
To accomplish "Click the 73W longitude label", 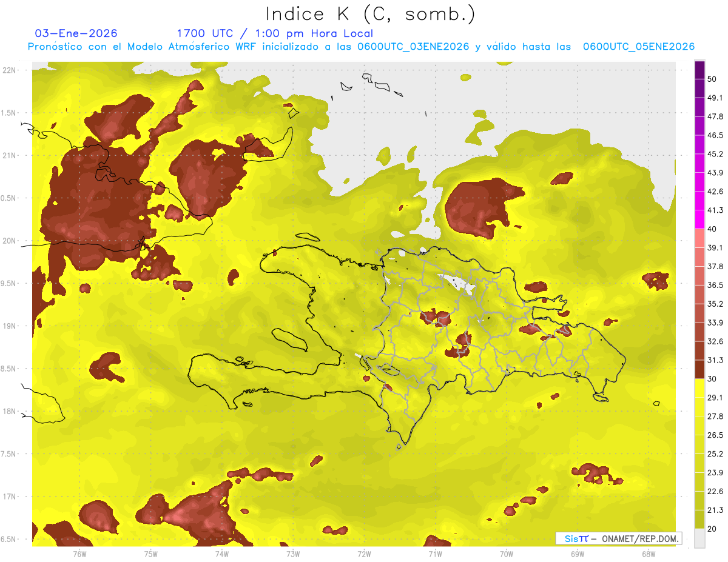I will point(293,554).
